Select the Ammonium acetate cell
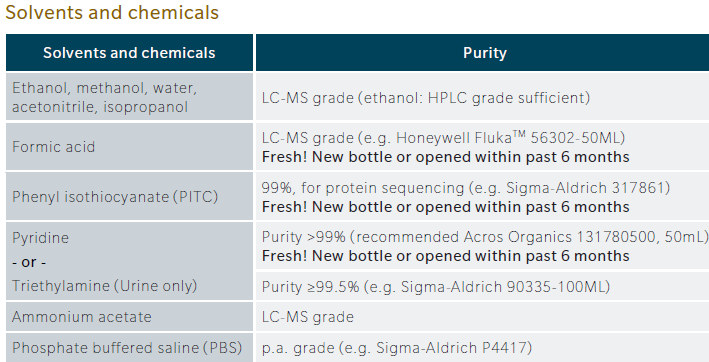 pos(129,317)
